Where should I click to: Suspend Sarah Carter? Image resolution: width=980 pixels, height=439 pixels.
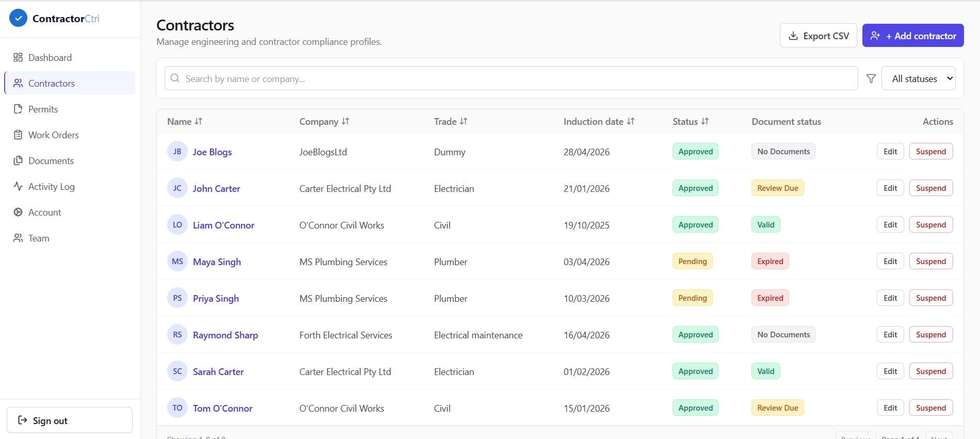click(x=931, y=371)
